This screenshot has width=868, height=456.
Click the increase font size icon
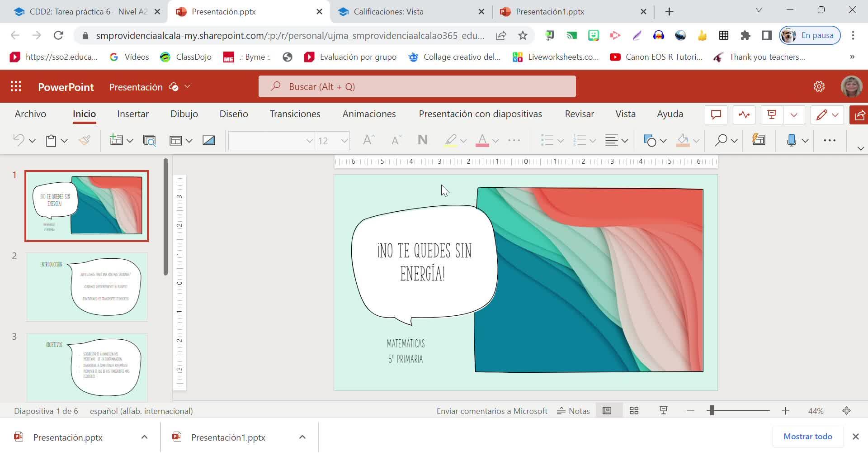pyautogui.click(x=368, y=141)
